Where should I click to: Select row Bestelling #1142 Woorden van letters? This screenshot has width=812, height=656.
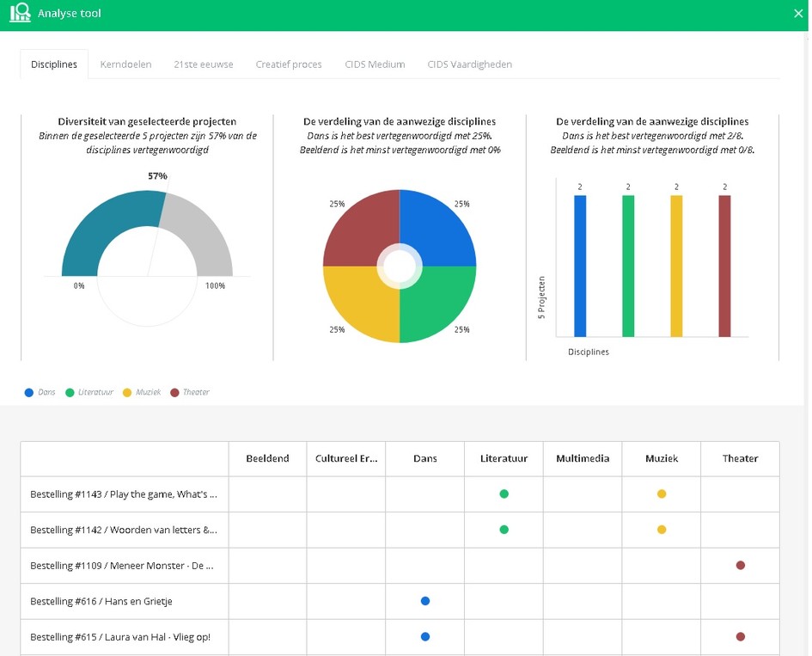[x=400, y=530]
